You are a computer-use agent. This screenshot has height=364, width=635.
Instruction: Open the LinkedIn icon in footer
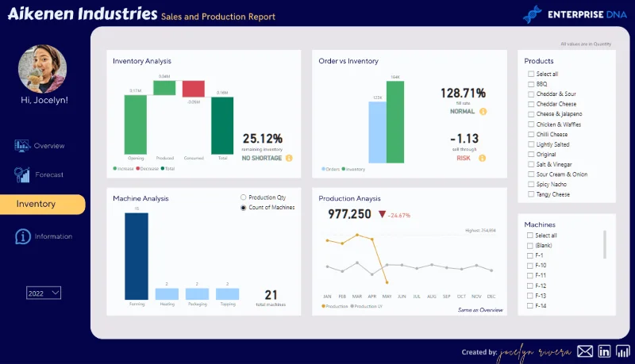(604, 351)
